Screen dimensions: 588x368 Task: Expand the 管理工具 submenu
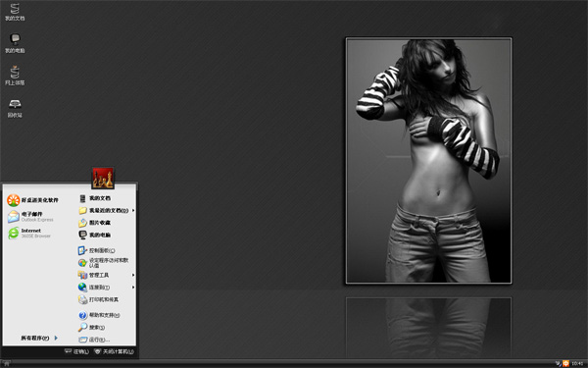coord(106,275)
